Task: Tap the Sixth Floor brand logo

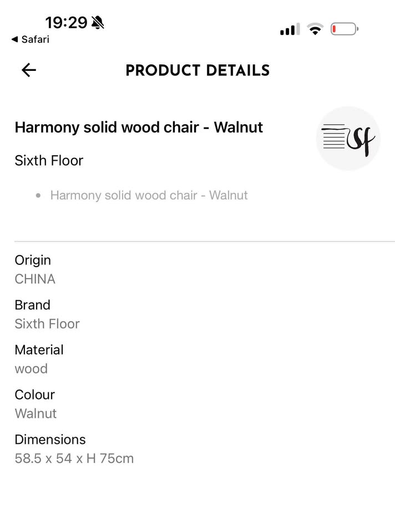Action: [348, 138]
